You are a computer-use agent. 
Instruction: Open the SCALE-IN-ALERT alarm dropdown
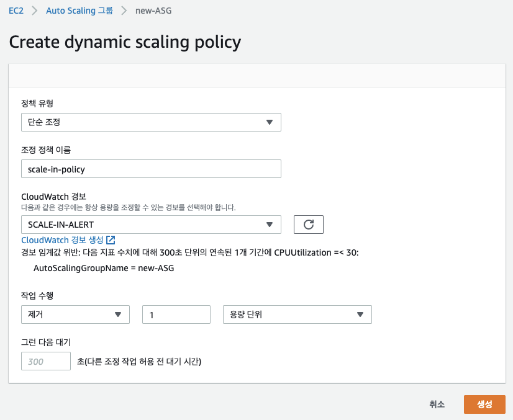[x=151, y=225]
